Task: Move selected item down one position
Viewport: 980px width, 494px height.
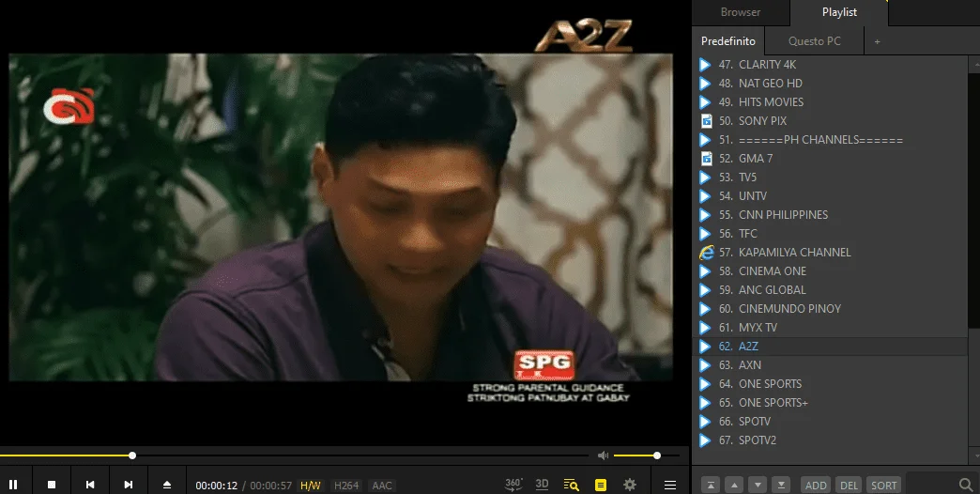Action: (x=758, y=485)
